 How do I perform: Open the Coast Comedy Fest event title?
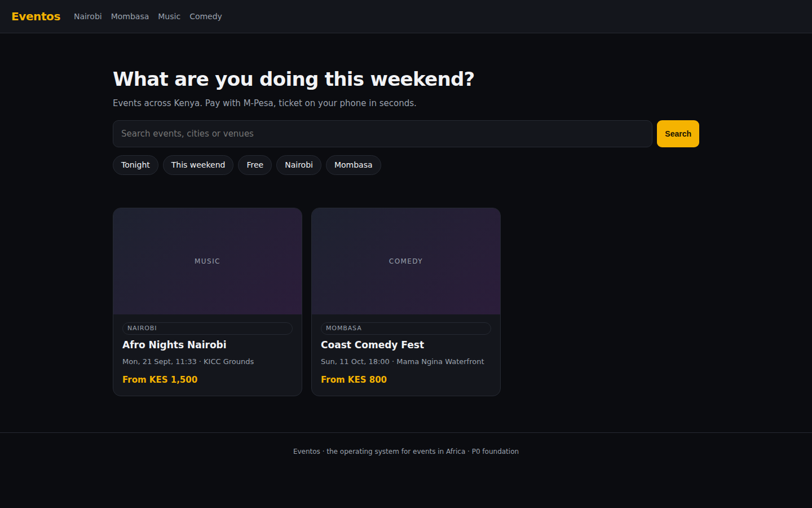coord(372,345)
